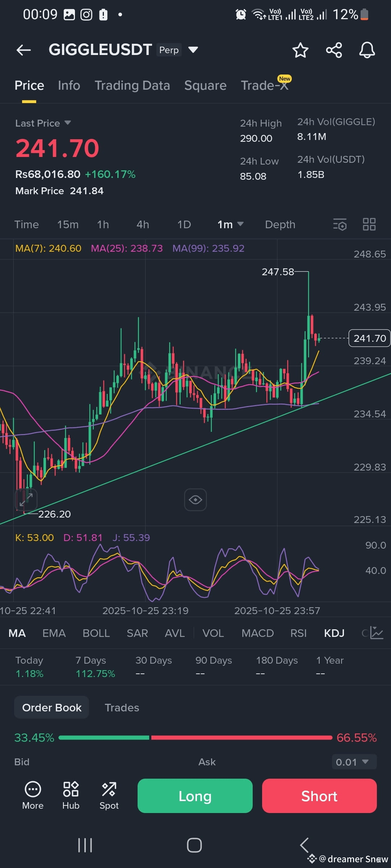This screenshot has height=868, width=391.
Task: Tap MA(99): 235.92 label
Action: (x=208, y=248)
